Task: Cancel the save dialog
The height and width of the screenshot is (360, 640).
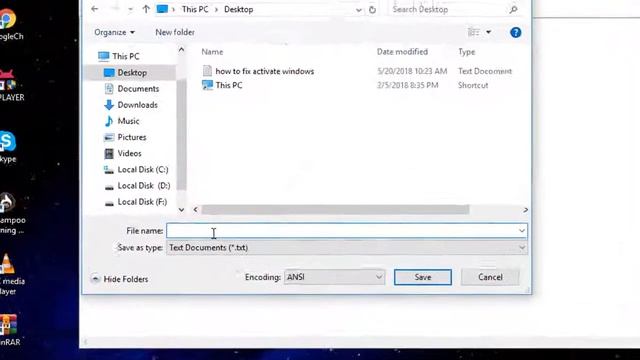Action: [490, 277]
